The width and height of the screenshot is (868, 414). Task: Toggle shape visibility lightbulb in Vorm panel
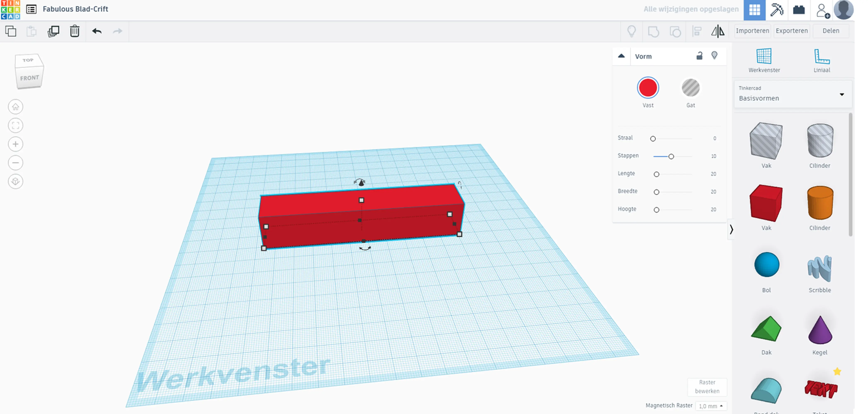coord(714,55)
